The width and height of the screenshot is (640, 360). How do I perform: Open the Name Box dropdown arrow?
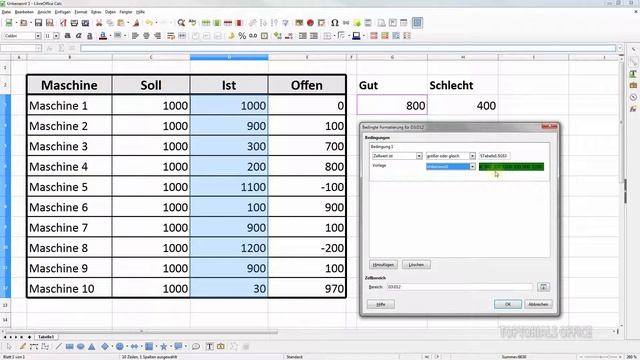38,49
